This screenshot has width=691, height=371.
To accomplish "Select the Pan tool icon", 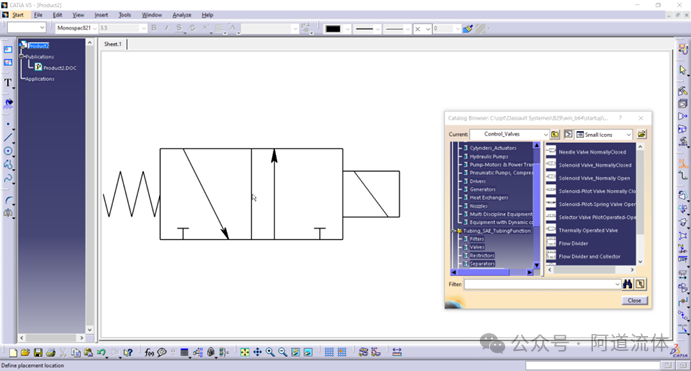I will (x=257, y=352).
